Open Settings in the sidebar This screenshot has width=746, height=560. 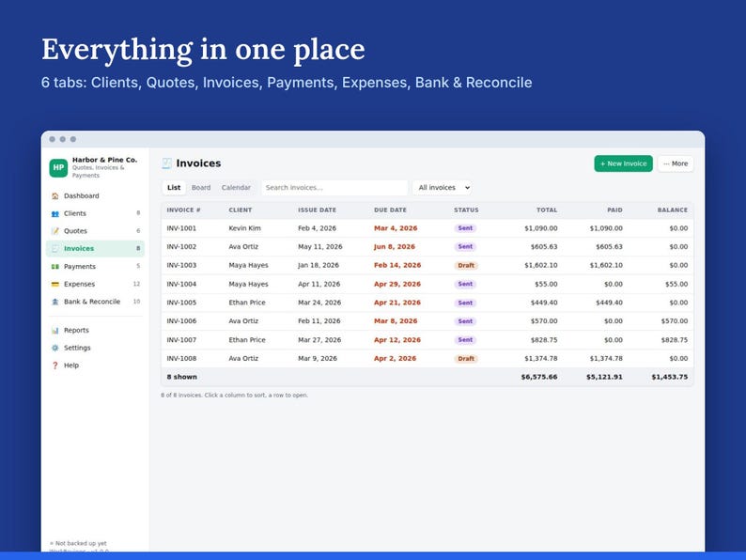pos(95,348)
